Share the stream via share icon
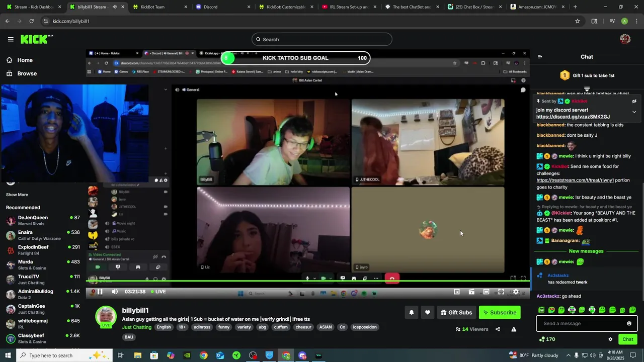Image resolution: width=644 pixels, height=362 pixels. pyautogui.click(x=498, y=329)
